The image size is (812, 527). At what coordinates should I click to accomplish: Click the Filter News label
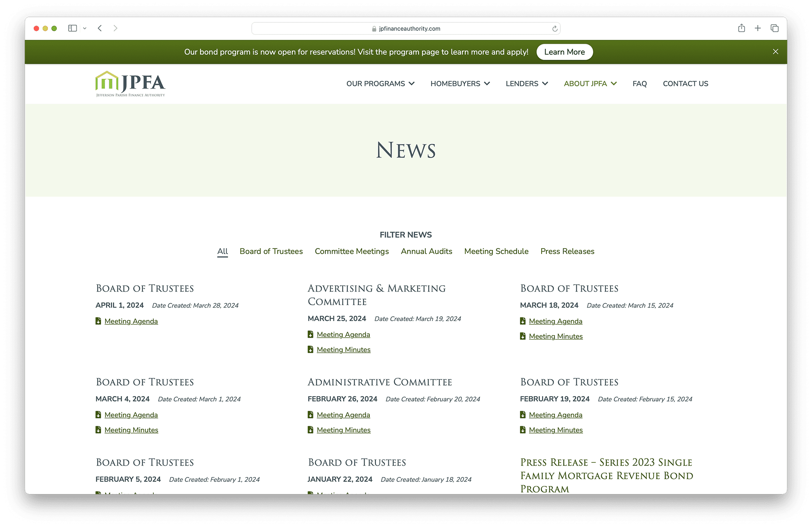click(x=406, y=235)
